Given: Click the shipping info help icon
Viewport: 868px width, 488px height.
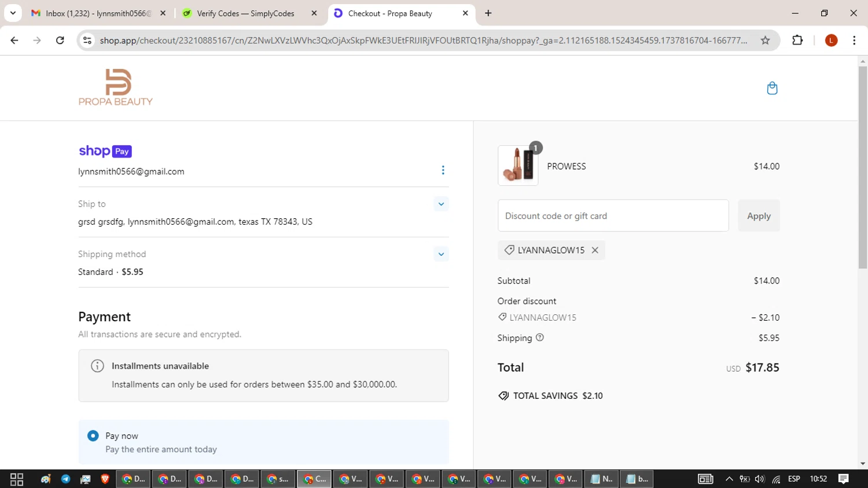Looking at the screenshot, I should pyautogui.click(x=540, y=337).
